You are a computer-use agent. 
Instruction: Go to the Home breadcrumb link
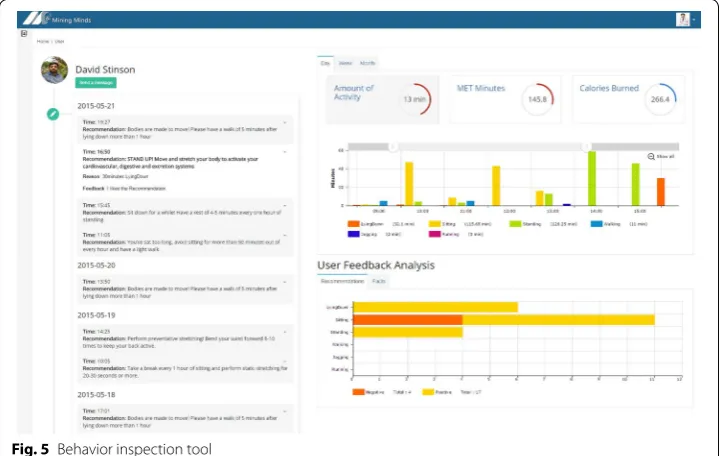tap(43, 41)
